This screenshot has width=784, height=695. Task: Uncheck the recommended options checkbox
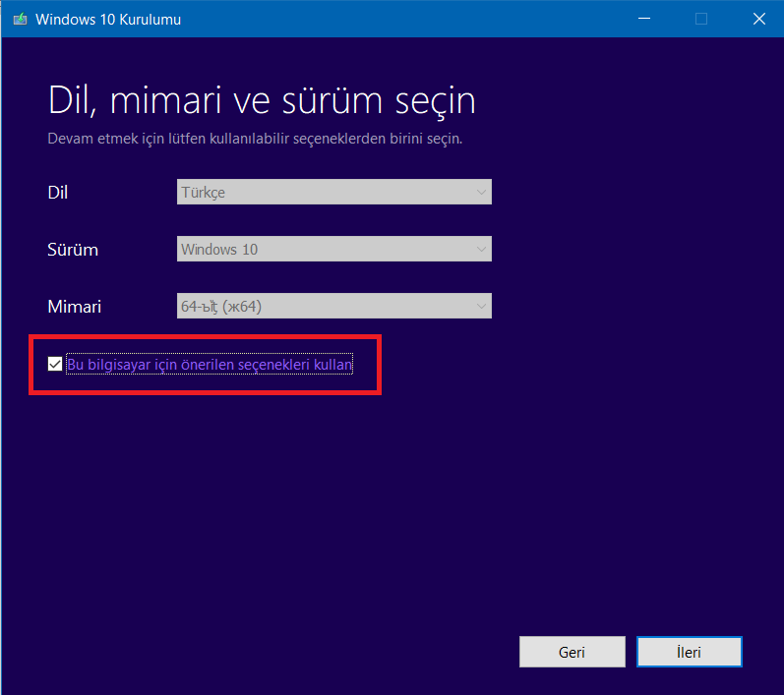pos(55,365)
